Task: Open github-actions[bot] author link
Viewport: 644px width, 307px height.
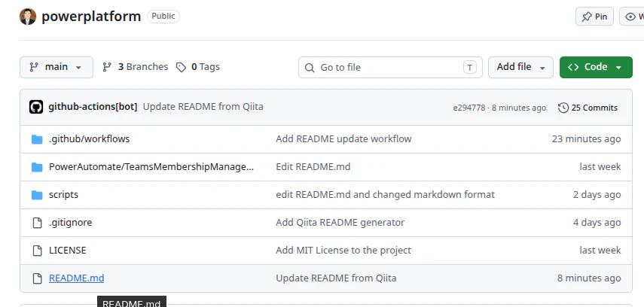Action: pyautogui.click(x=93, y=107)
